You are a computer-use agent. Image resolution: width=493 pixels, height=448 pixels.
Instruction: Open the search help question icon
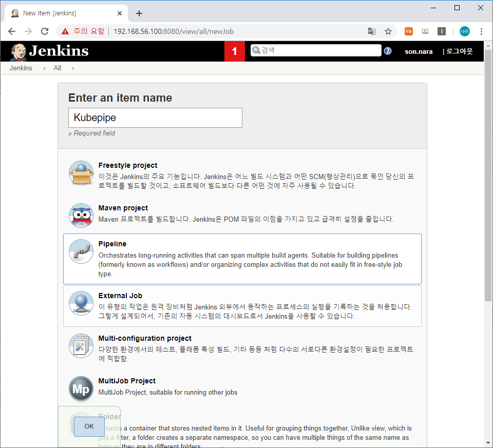click(x=388, y=51)
